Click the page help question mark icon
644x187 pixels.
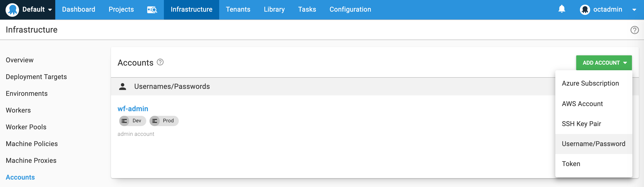point(634,30)
